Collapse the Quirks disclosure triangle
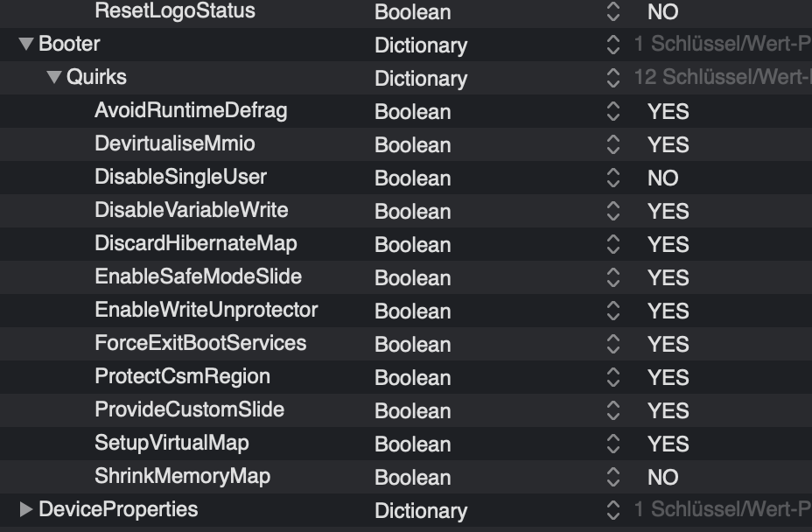The height and width of the screenshot is (532, 812). point(54,78)
